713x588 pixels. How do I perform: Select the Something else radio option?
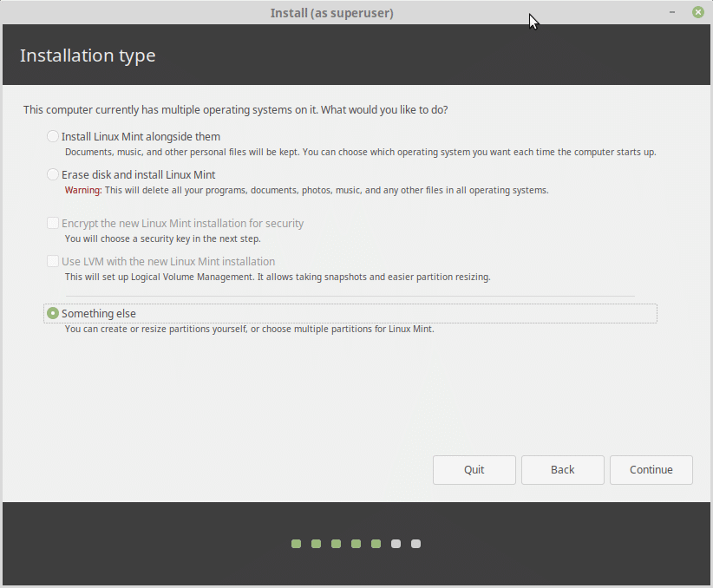point(53,313)
